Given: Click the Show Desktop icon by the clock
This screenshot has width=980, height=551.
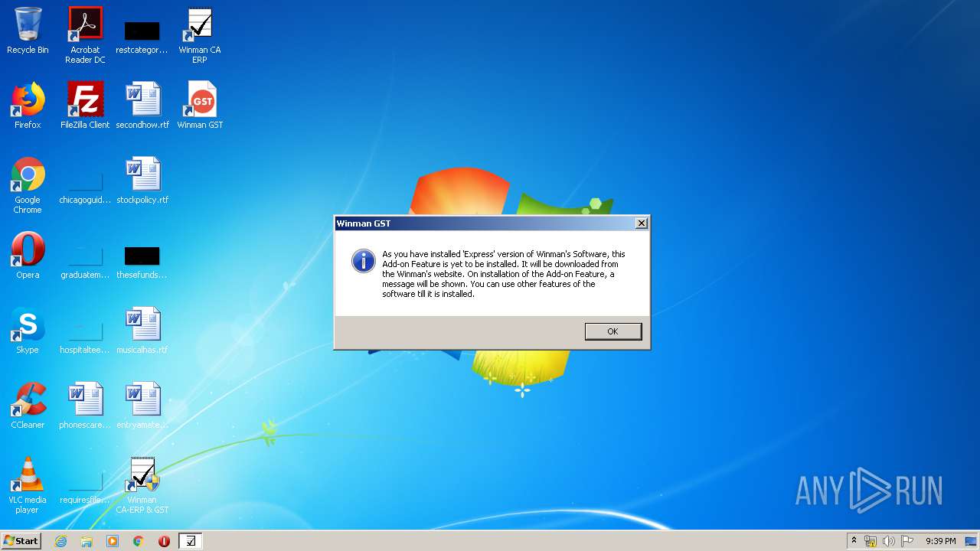Looking at the screenshot, I should 972,541.
